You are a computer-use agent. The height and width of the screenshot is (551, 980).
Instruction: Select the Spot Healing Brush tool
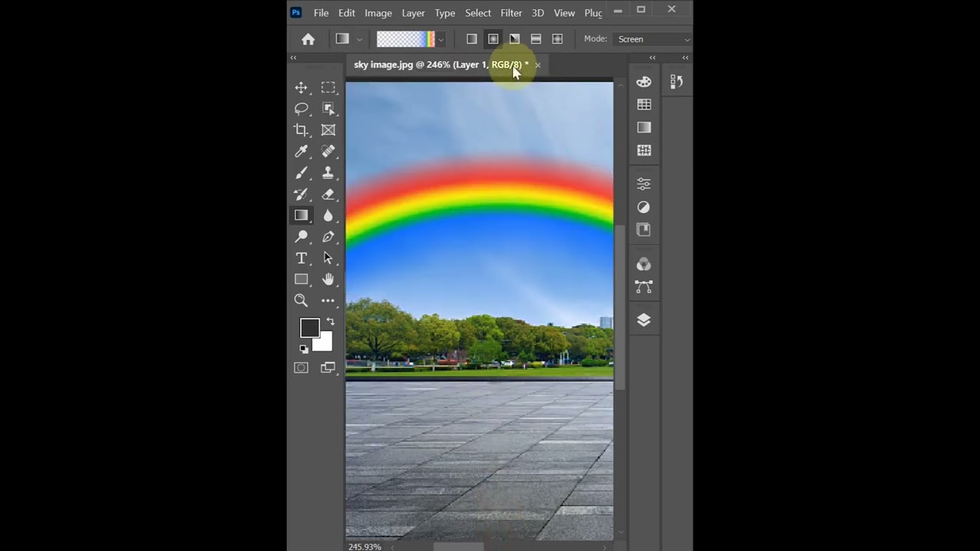coord(328,152)
